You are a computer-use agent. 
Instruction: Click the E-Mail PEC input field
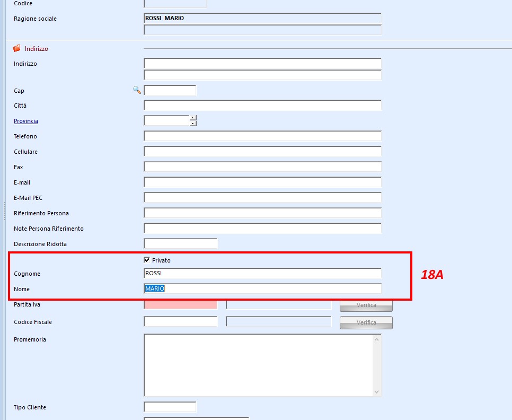(262, 198)
